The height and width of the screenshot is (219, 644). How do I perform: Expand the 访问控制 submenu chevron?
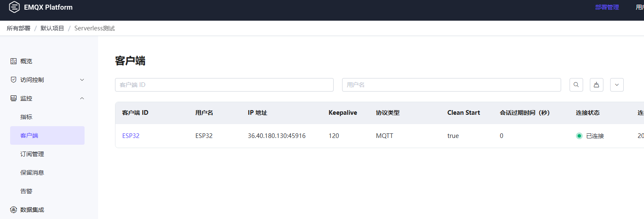click(82, 80)
